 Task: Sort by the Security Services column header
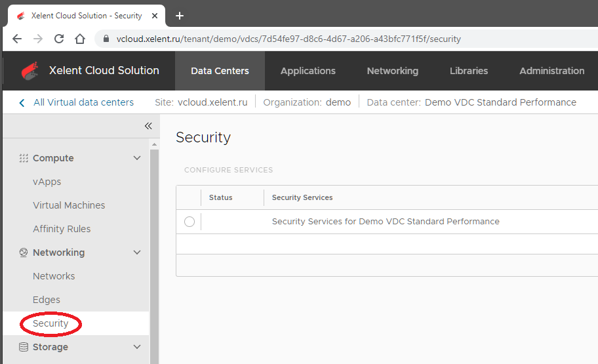click(x=302, y=197)
